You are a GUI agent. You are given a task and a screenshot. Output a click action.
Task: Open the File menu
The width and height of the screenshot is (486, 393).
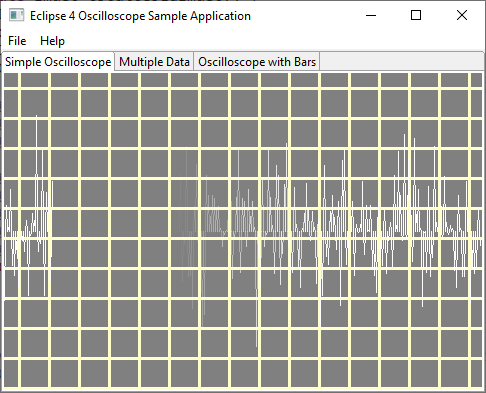tap(17, 41)
